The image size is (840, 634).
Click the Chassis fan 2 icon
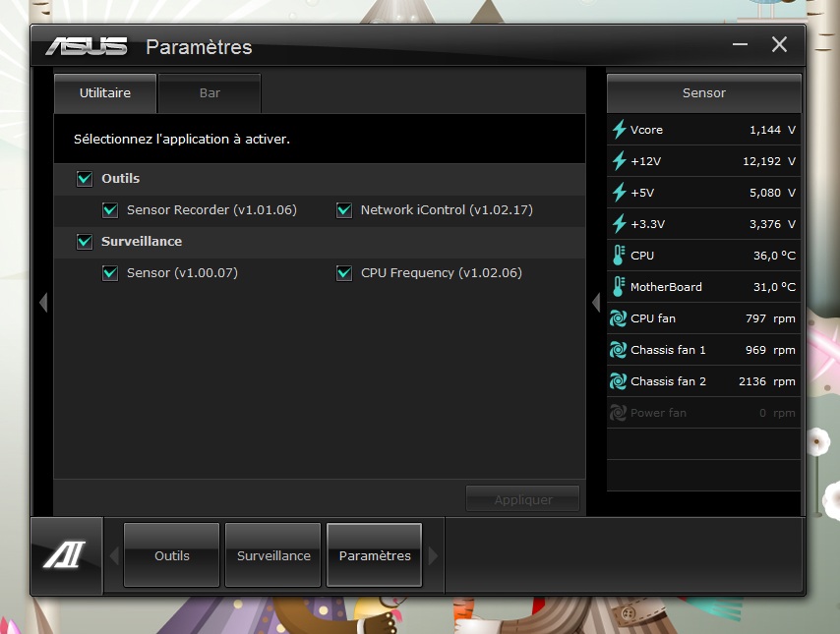(619, 381)
